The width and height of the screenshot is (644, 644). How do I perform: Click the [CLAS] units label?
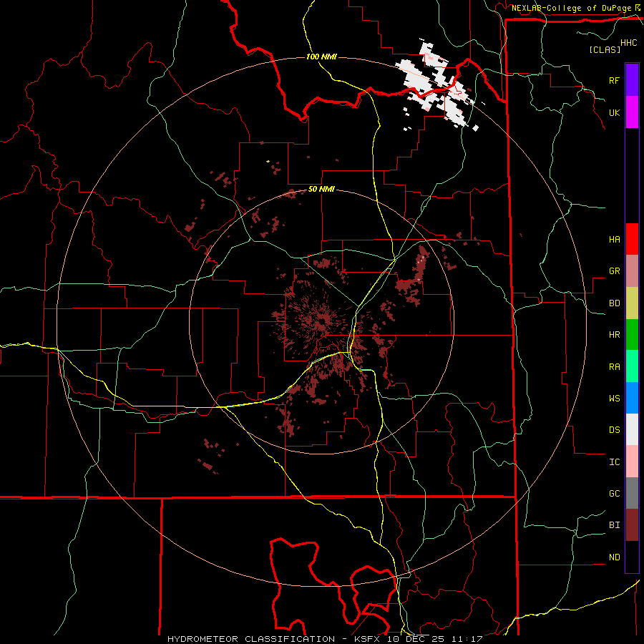coord(604,49)
